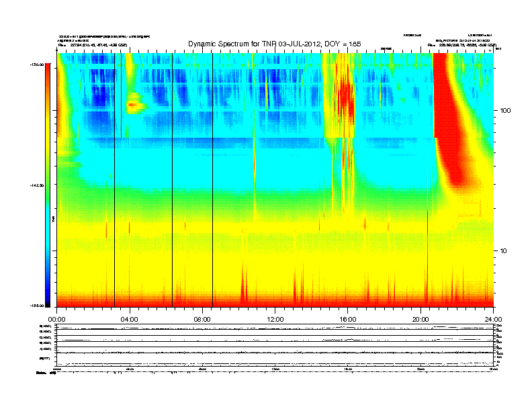Viewport: 532px width, 411px height.
Task: Click the vertical TNR label beside the color bar
Action: click(x=53, y=219)
